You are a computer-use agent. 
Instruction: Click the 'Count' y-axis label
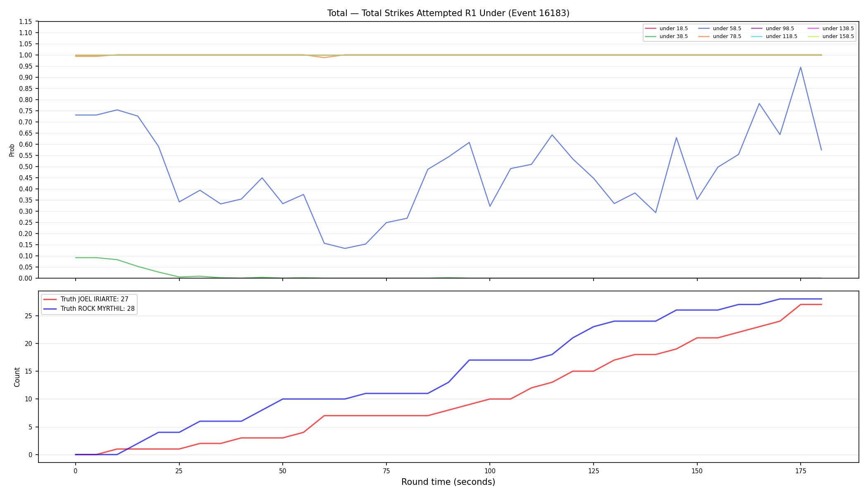pyautogui.click(x=17, y=377)
